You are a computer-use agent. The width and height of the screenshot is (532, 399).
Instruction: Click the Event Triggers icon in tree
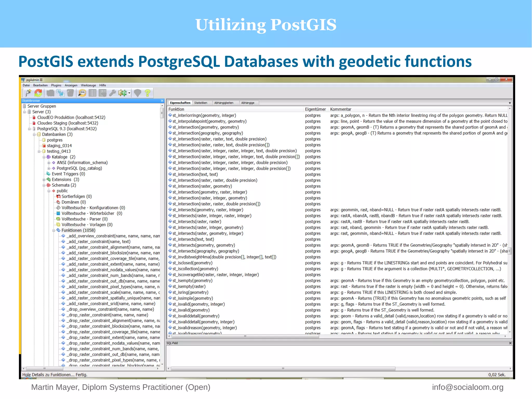[48, 174]
